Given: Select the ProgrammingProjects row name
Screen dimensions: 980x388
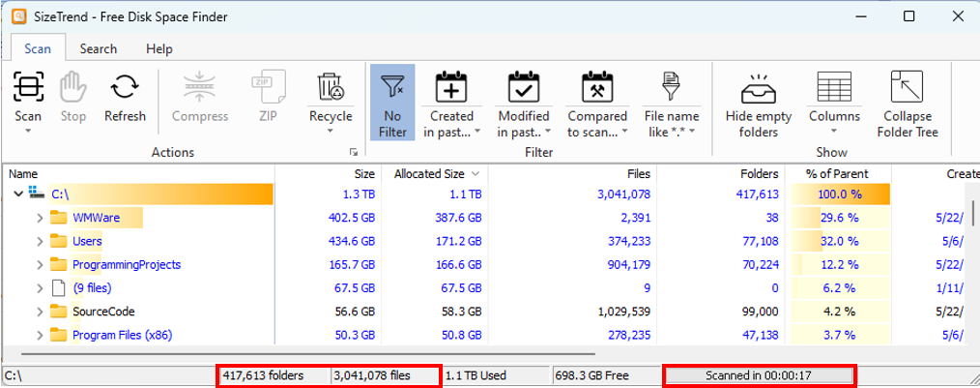Looking at the screenshot, I should 127,265.
